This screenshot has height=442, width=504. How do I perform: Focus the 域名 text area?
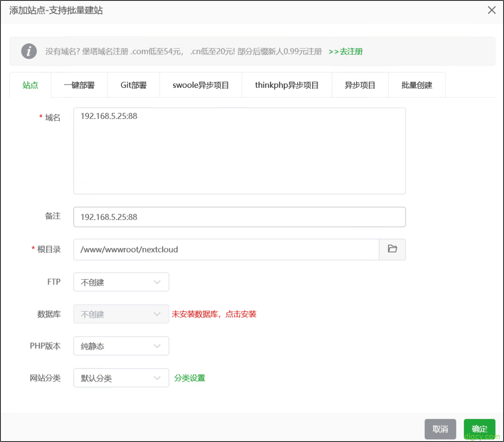[240, 151]
